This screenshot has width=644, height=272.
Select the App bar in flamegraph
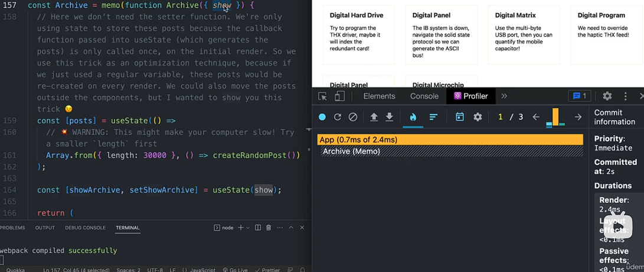[x=450, y=140]
